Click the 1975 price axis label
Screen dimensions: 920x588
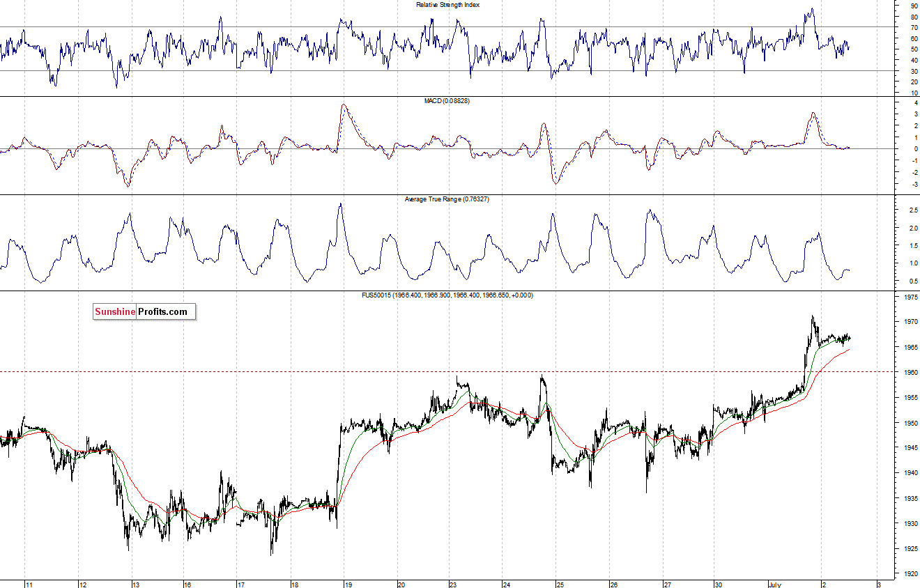[x=912, y=297]
